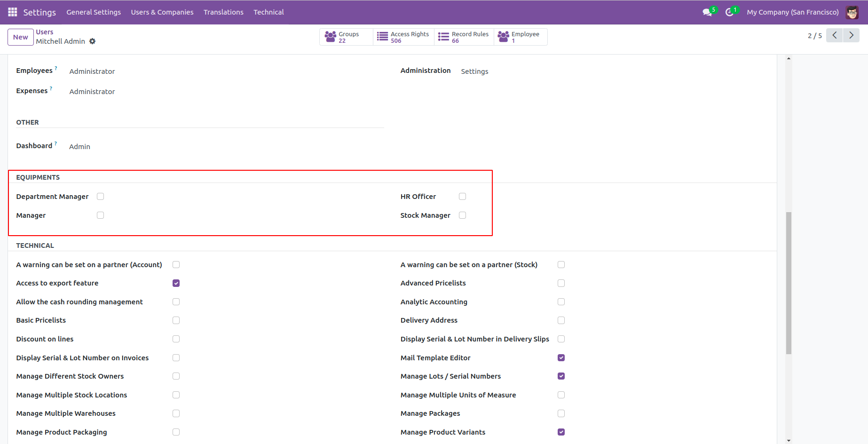Image resolution: width=868 pixels, height=444 pixels.
Task: Click the Settings app title
Action: (39, 12)
